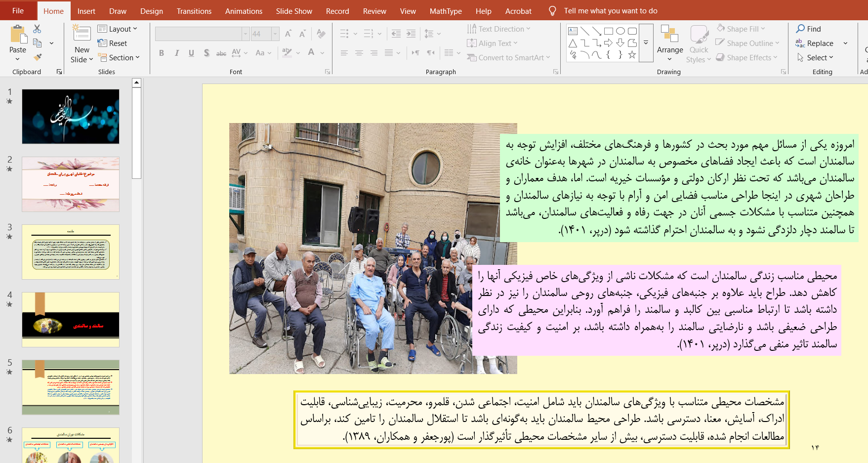
Task: Click the Find magnifier icon
Action: click(800, 29)
